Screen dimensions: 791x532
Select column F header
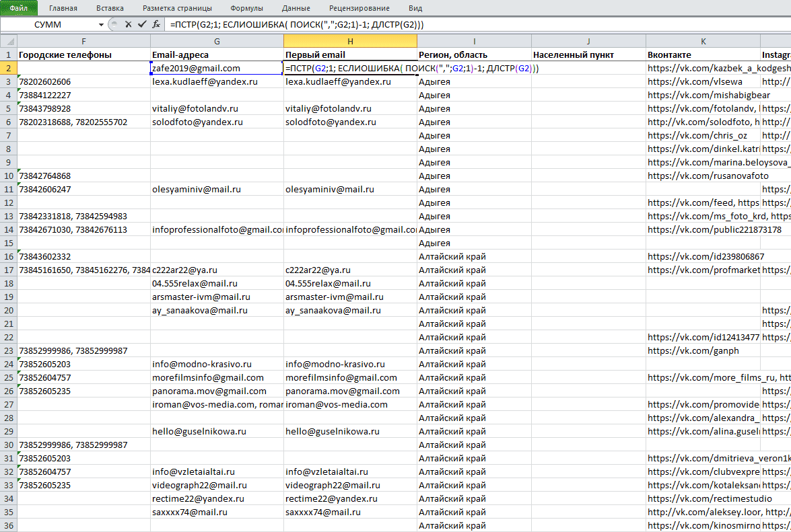point(83,41)
